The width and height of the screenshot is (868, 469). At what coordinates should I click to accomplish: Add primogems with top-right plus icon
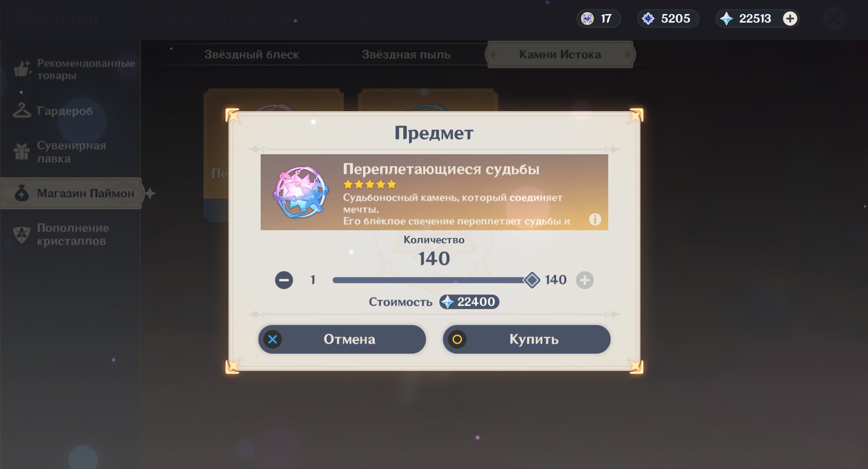[x=790, y=19]
